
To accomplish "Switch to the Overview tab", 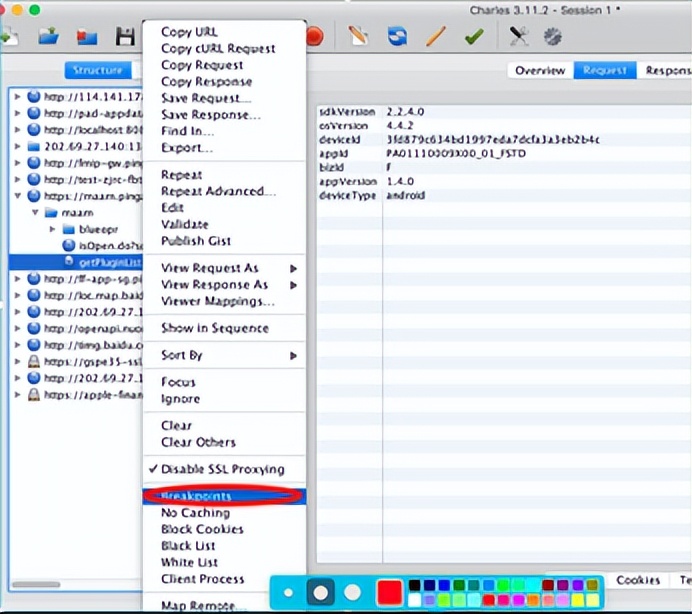I will tap(540, 70).
